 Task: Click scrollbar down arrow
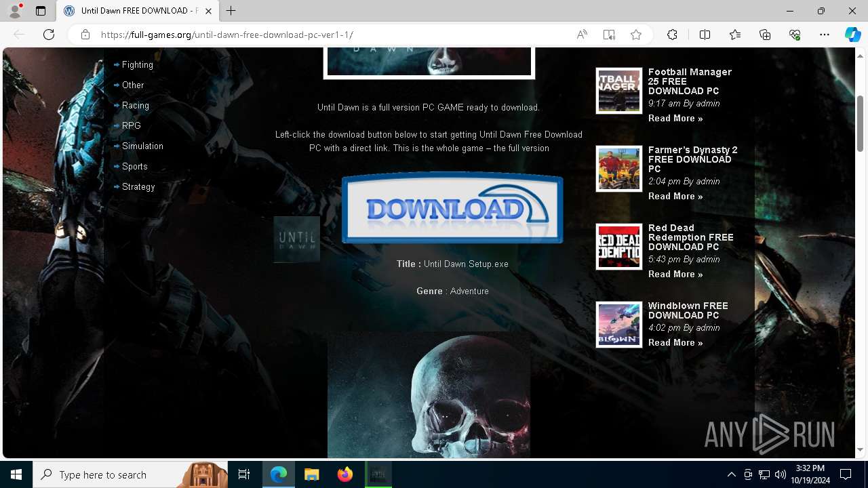861,450
